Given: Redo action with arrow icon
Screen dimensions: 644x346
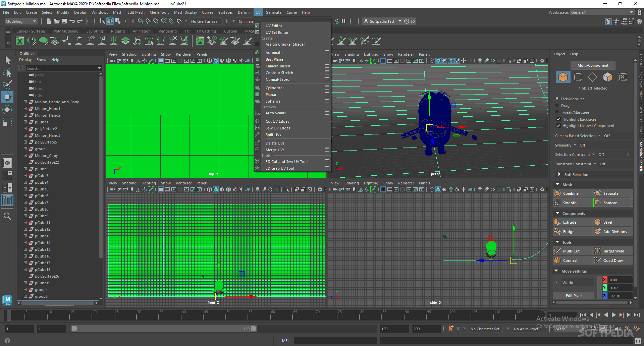Looking at the screenshot, I should click(x=80, y=21).
